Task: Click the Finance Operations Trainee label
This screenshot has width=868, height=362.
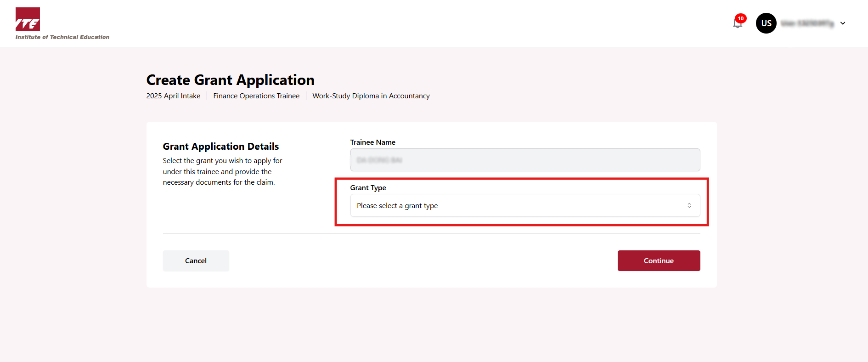Action: [x=256, y=96]
